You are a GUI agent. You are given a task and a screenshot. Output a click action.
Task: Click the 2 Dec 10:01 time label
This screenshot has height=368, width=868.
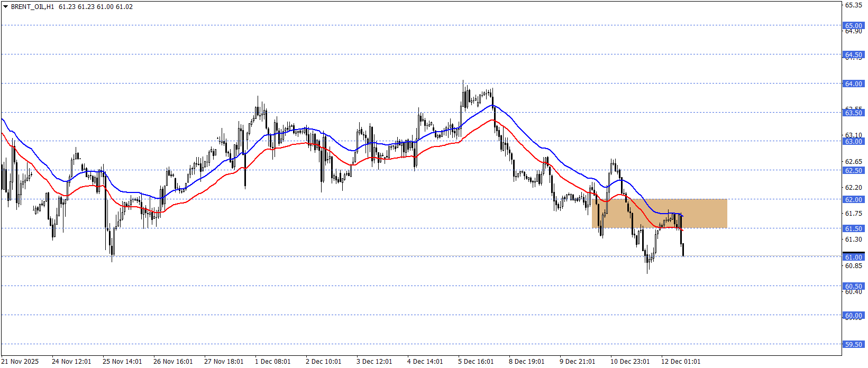coord(324,362)
